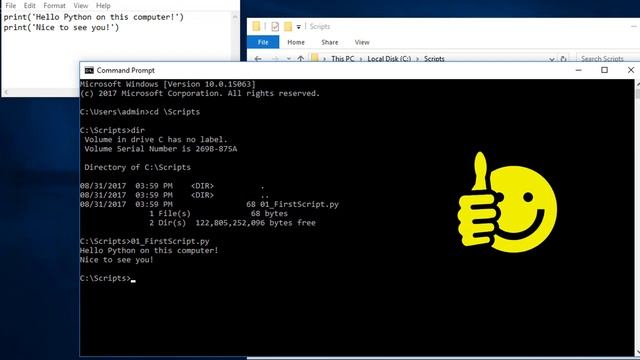Click the 'Directory of C:\Scripts' line
The image size is (640, 360).
click(x=137, y=167)
